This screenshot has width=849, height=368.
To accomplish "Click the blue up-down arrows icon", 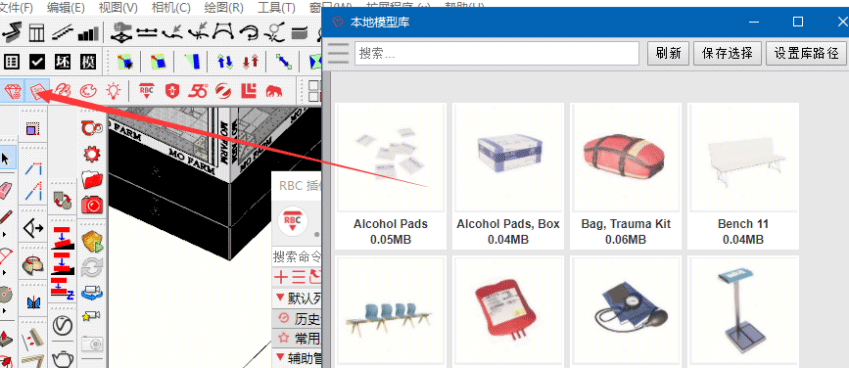I will click(x=225, y=62).
